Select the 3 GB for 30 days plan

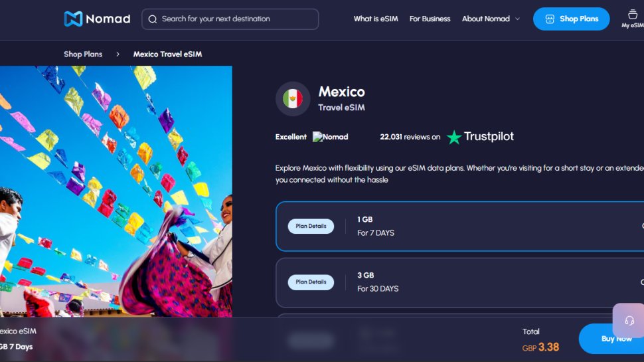(459, 282)
